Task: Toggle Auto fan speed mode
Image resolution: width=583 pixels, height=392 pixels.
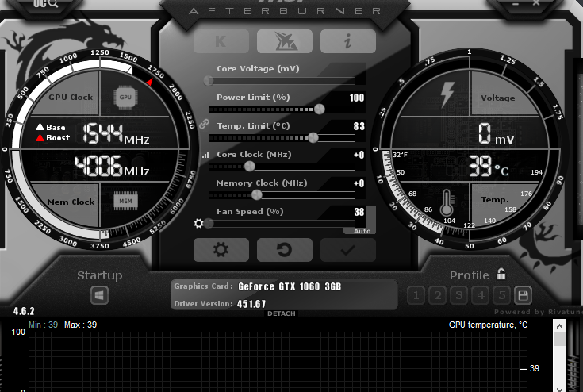Action: tap(362, 230)
